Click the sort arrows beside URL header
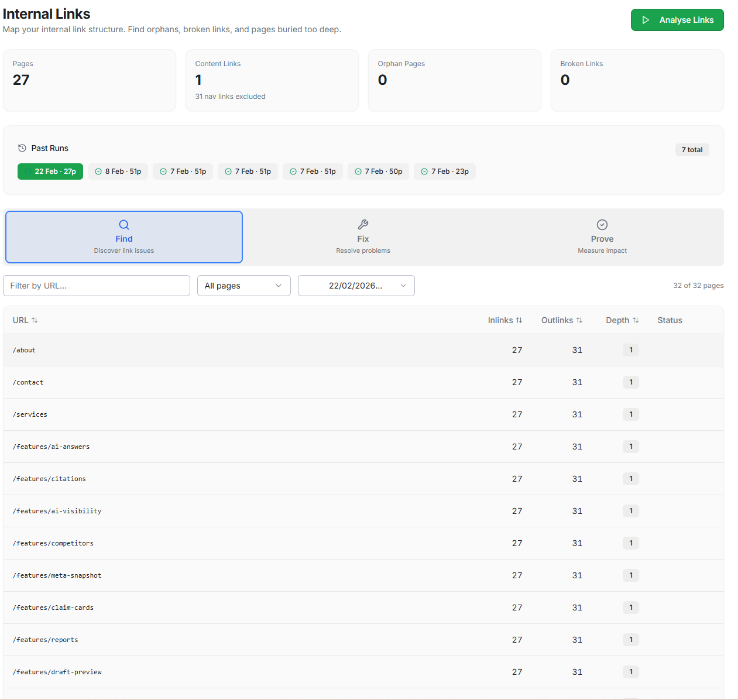This screenshot has width=738, height=700. pos(35,320)
